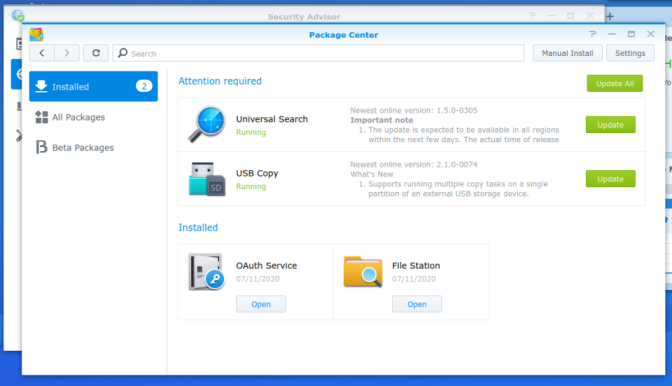Click the update count badge 2

(144, 86)
